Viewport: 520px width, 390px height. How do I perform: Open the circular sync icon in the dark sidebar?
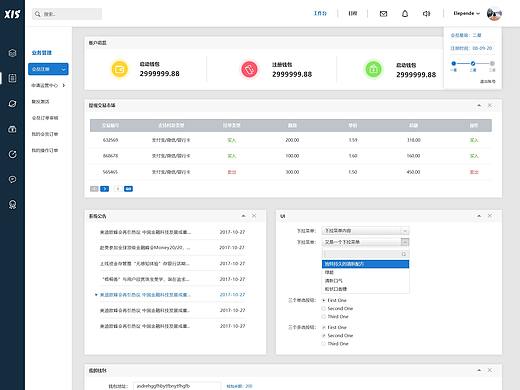pos(12,104)
